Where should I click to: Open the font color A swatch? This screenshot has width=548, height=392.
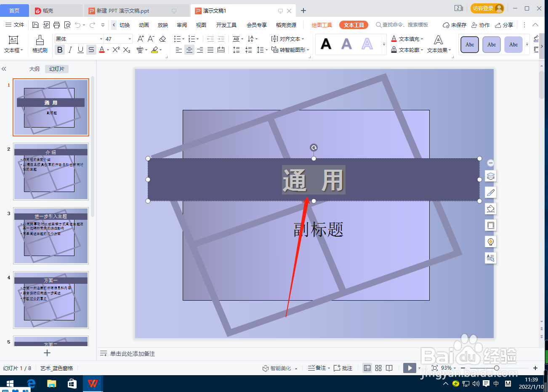(x=101, y=50)
